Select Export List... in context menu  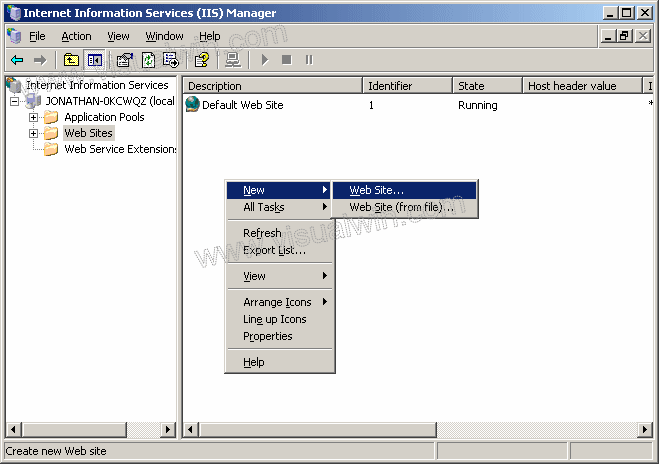[x=279, y=250]
